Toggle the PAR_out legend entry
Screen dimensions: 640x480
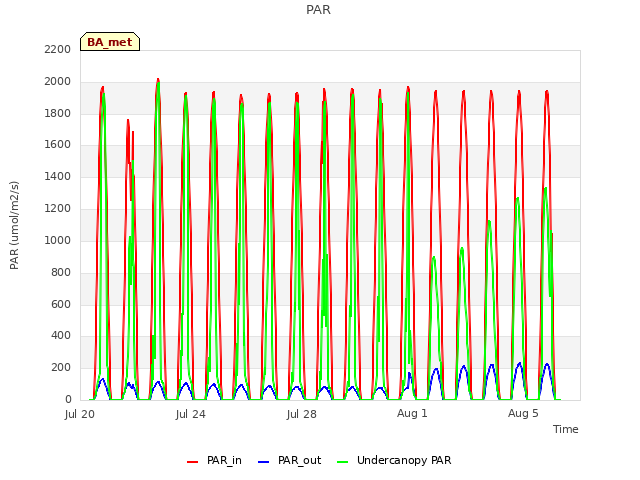pyautogui.click(x=290, y=460)
